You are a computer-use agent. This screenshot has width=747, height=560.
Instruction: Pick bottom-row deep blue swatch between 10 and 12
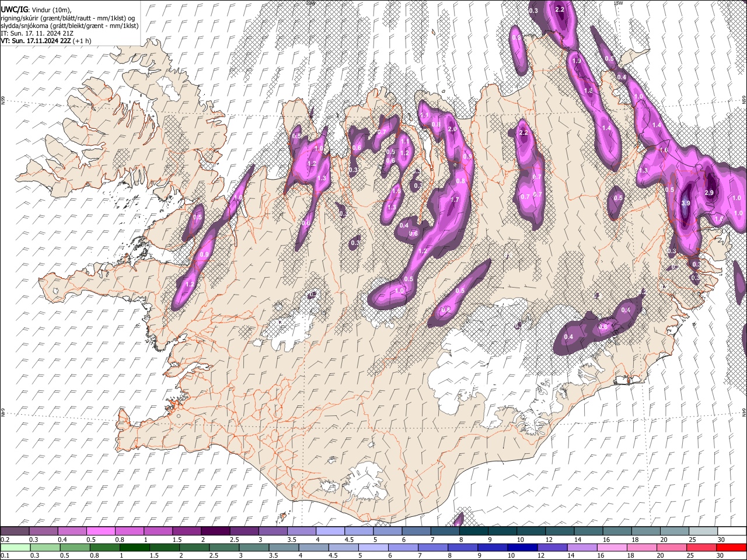coord(523,547)
